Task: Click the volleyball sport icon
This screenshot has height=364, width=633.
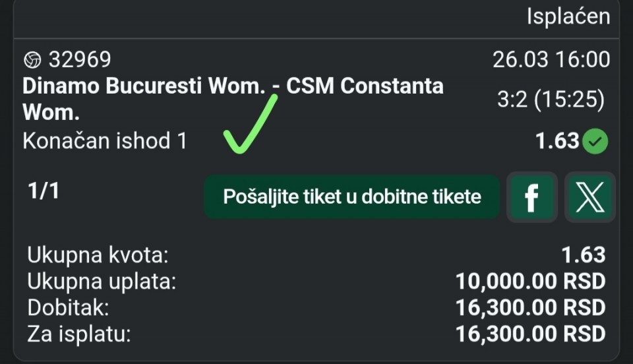Action: [32, 61]
